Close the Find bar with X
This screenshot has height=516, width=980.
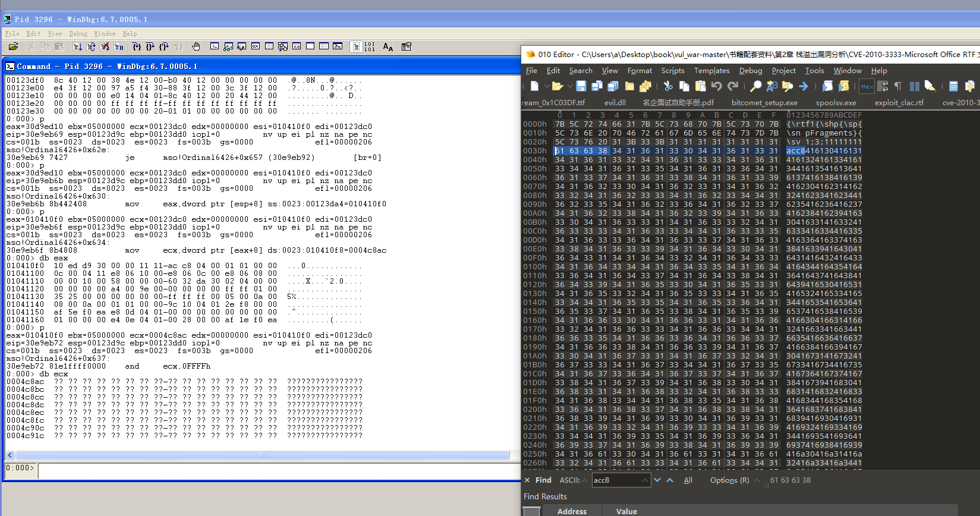point(527,480)
